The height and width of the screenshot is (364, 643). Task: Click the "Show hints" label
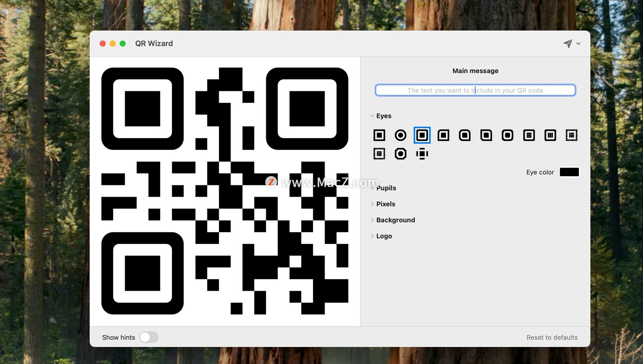119,338
